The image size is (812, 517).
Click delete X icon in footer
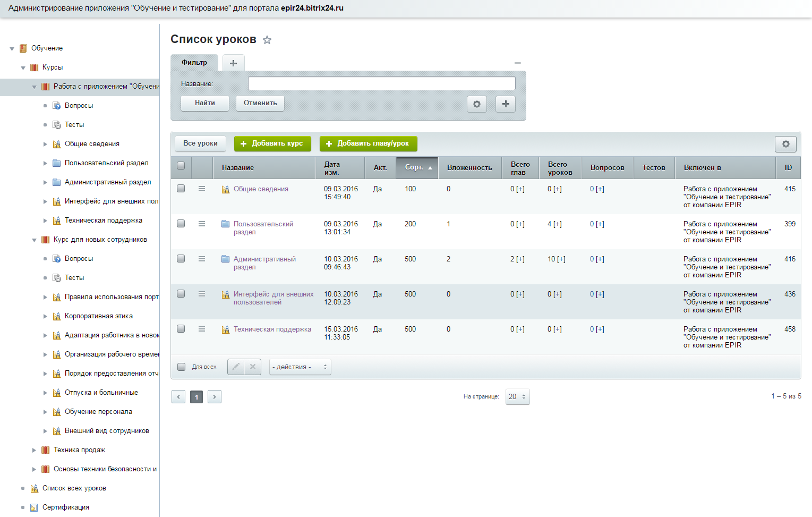[x=253, y=367]
